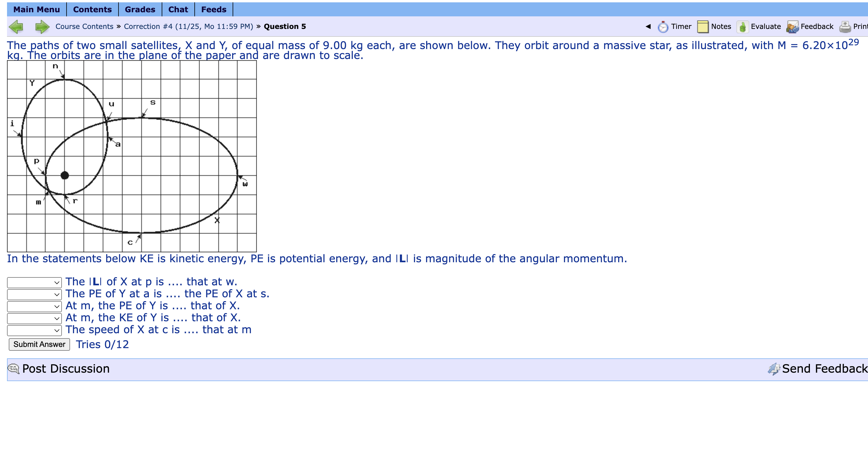868x455 pixels.
Task: Open the Feedback tool
Action: 816,26
